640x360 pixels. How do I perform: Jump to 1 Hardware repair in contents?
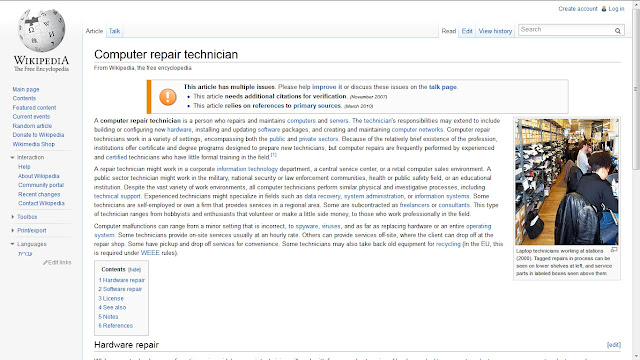[122, 280]
